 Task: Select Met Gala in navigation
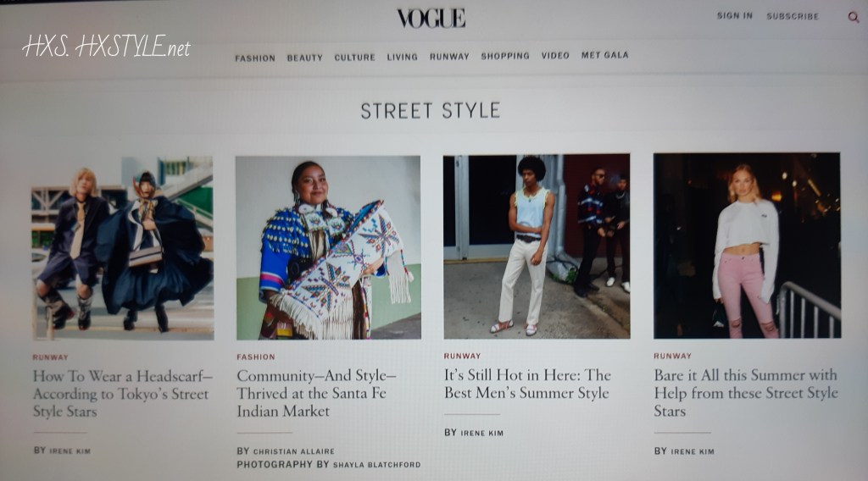click(x=604, y=55)
